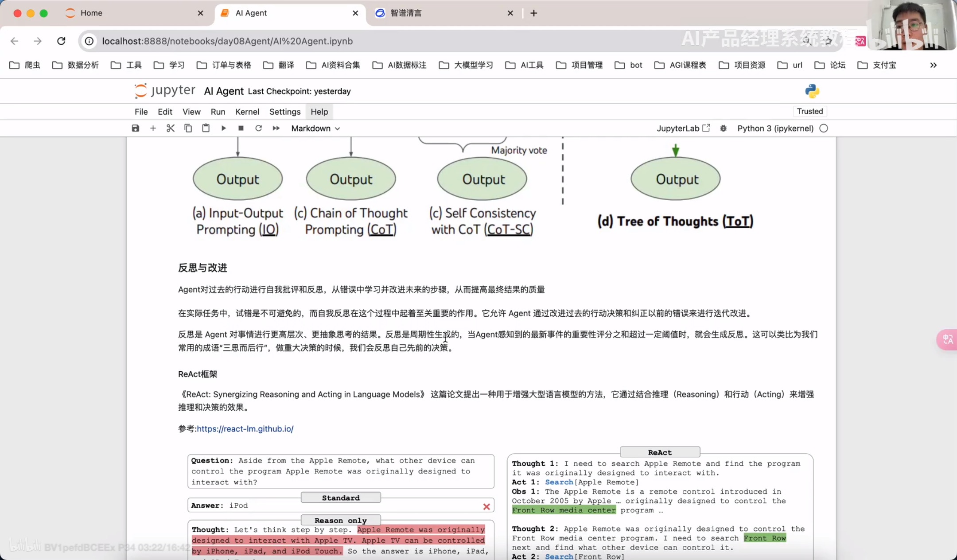Image resolution: width=957 pixels, height=560 pixels.
Task: Insert a new cell below with plus icon
Action: click(153, 128)
